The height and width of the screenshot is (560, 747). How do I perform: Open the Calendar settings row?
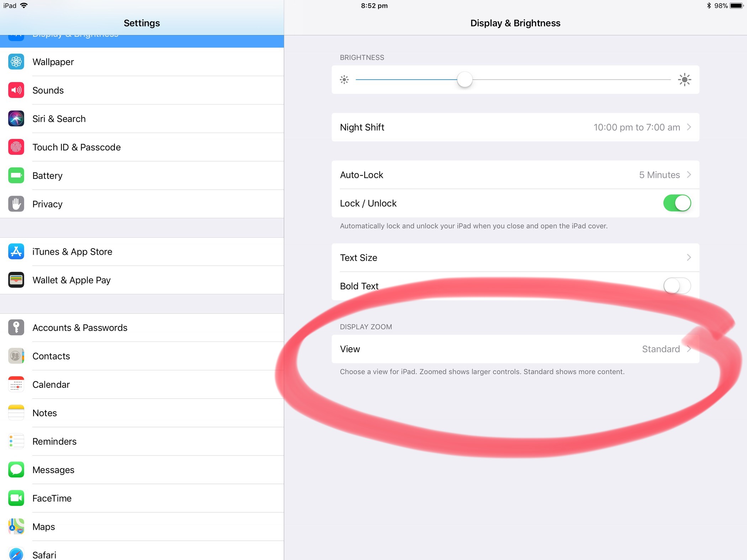point(51,385)
